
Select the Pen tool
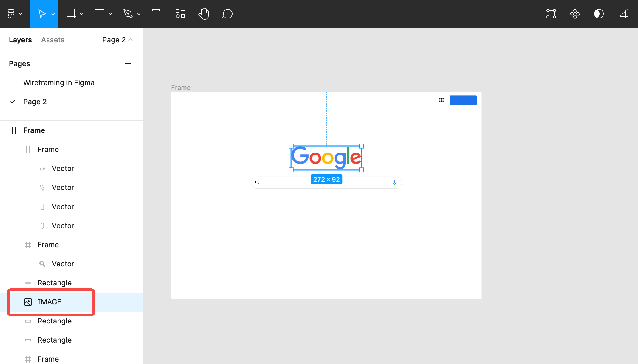(128, 14)
